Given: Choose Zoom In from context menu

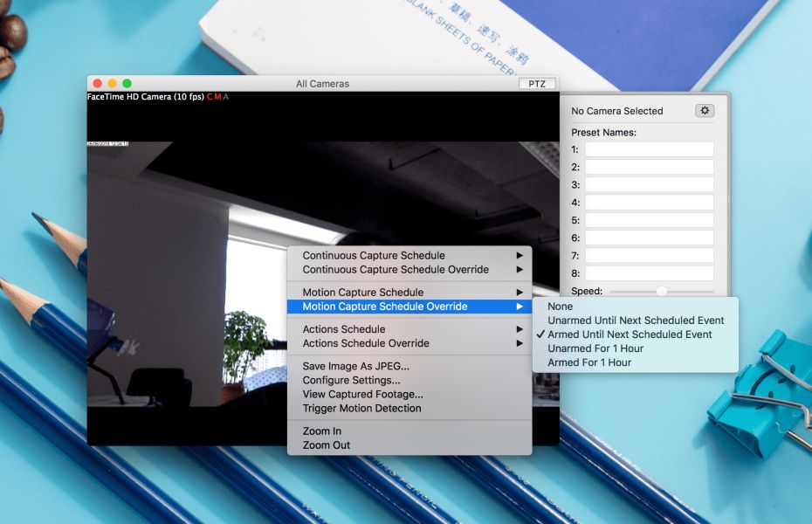Looking at the screenshot, I should 409,431.
